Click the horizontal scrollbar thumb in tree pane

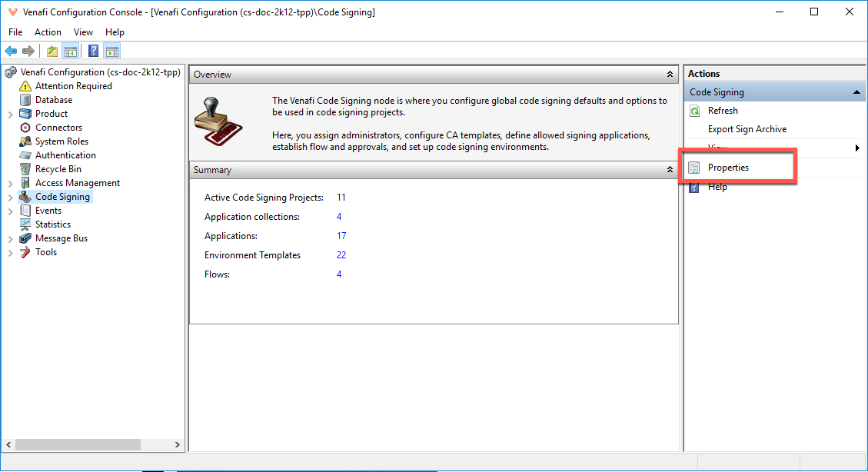78,444
